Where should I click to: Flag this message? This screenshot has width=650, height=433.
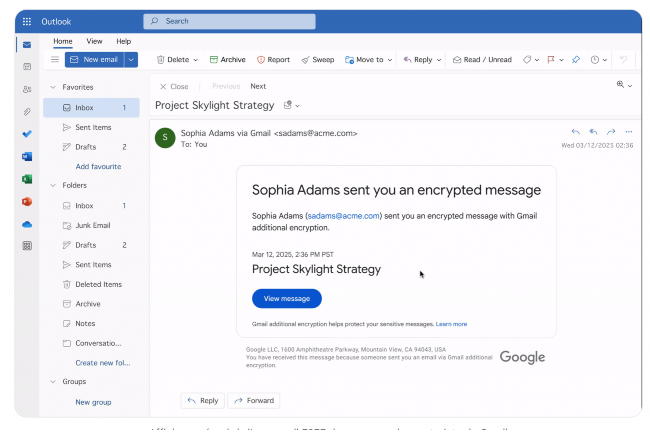click(x=551, y=60)
